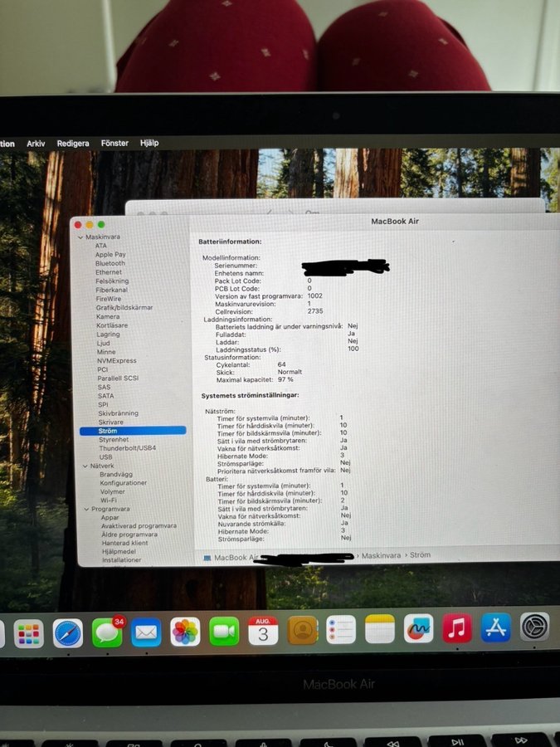Open Safari from the dock
The image size is (560, 747).
pos(68,632)
